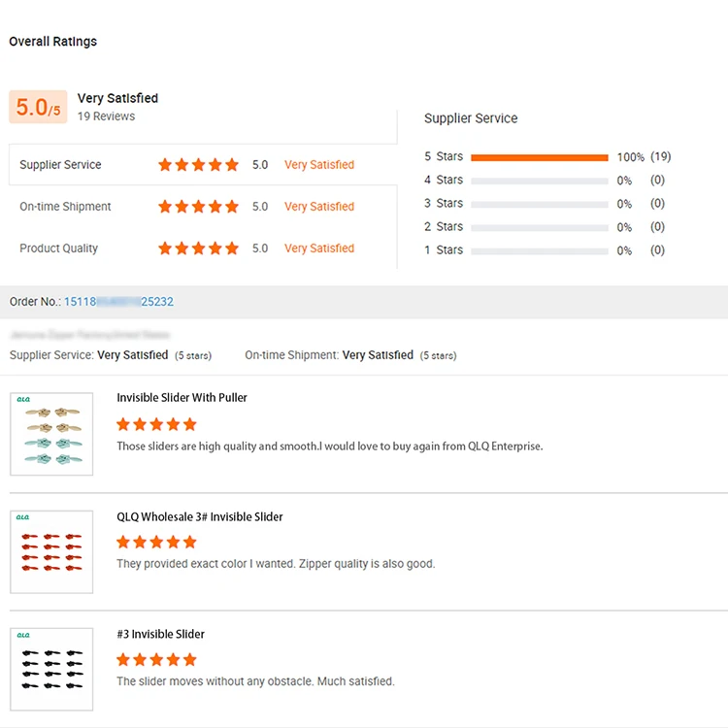Click stars under Invisible Slider With Puller
Viewport: 728px width, 728px height.
click(156, 424)
